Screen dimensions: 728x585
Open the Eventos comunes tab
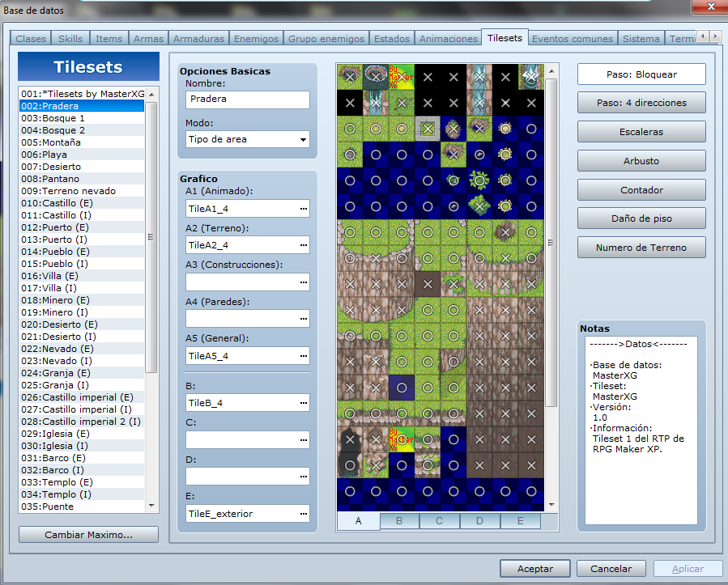pos(573,39)
